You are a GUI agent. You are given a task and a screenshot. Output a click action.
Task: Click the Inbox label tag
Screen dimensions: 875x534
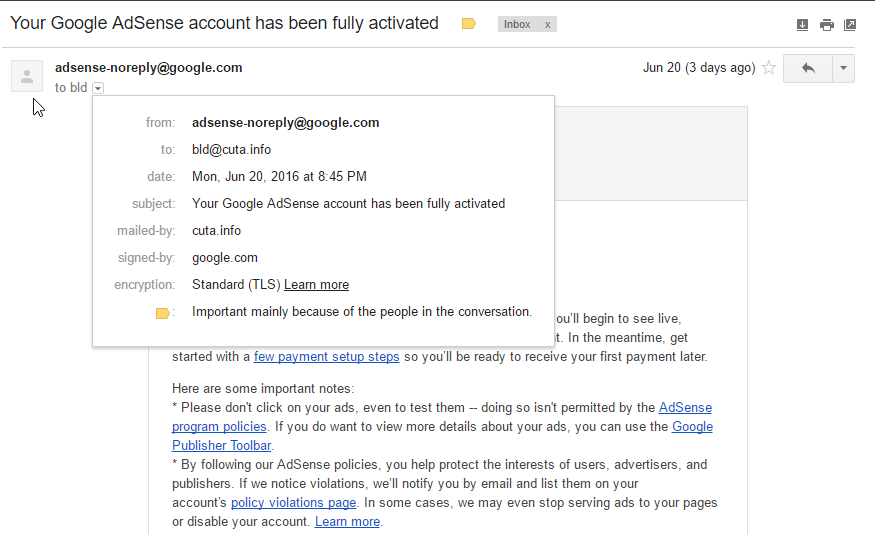(x=518, y=25)
